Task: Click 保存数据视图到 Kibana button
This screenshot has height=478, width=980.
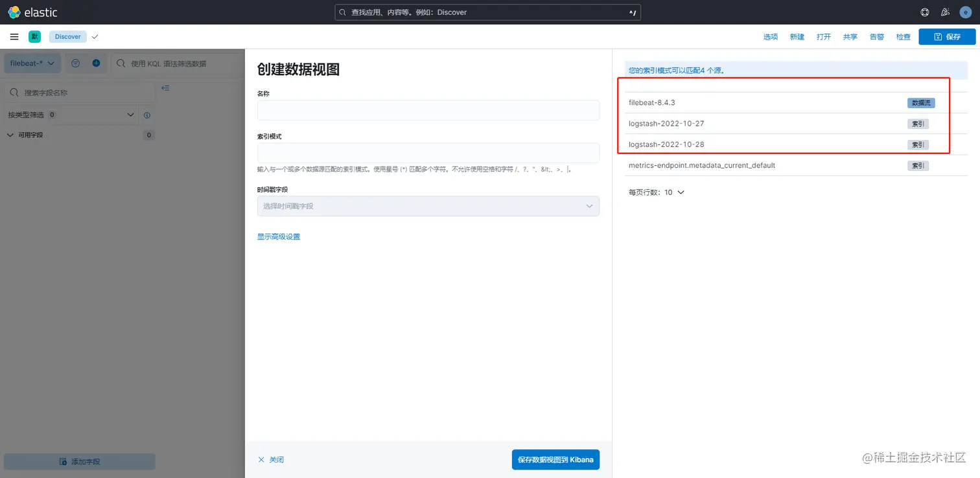Action: pos(555,460)
